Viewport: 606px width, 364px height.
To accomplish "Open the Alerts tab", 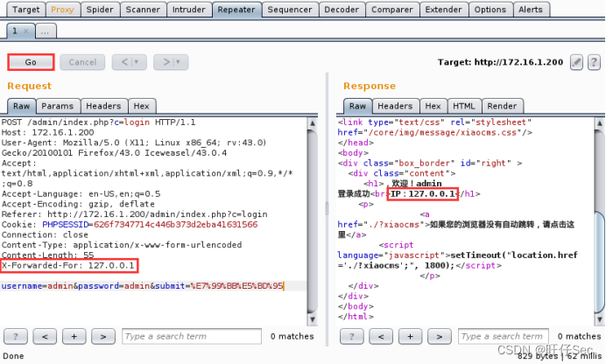I will 531,10.
